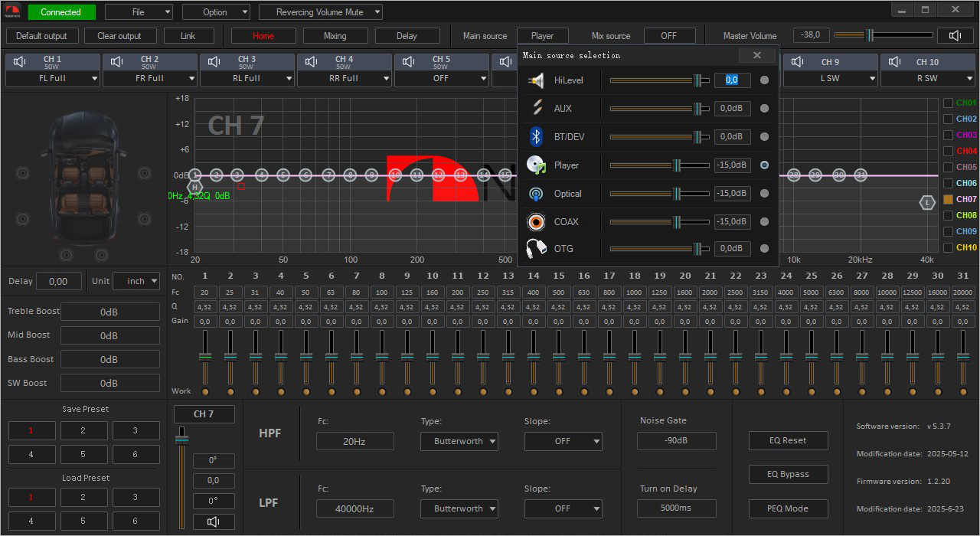980x536 pixels.
Task: Select the Optical source radio button
Action: 764,194
